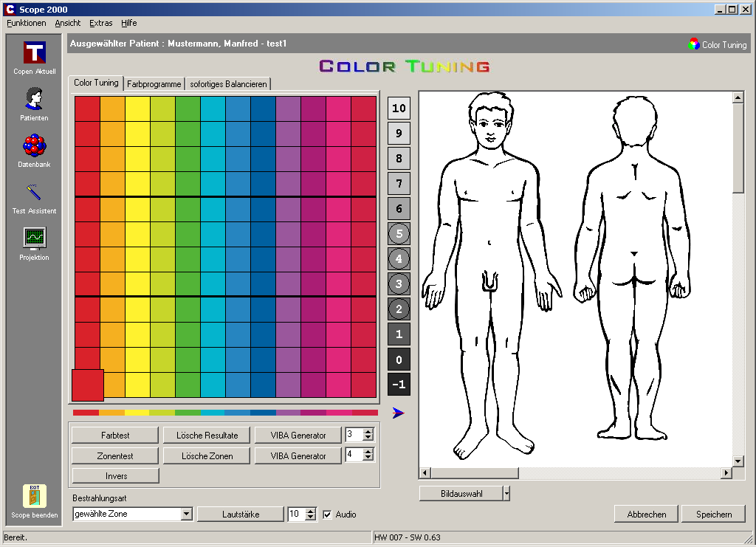Open the Copen Aktuell sidebar icon
The width and height of the screenshot is (756, 547).
coord(34,54)
